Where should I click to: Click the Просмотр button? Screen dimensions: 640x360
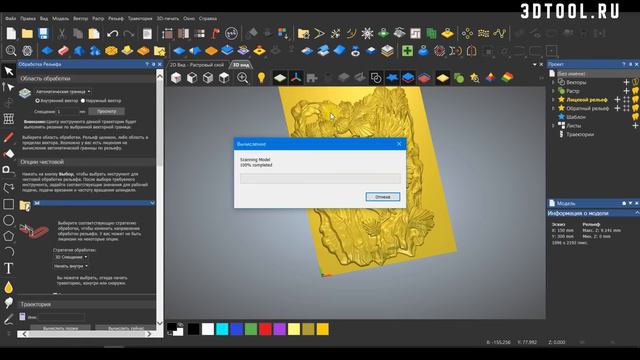click(107, 111)
